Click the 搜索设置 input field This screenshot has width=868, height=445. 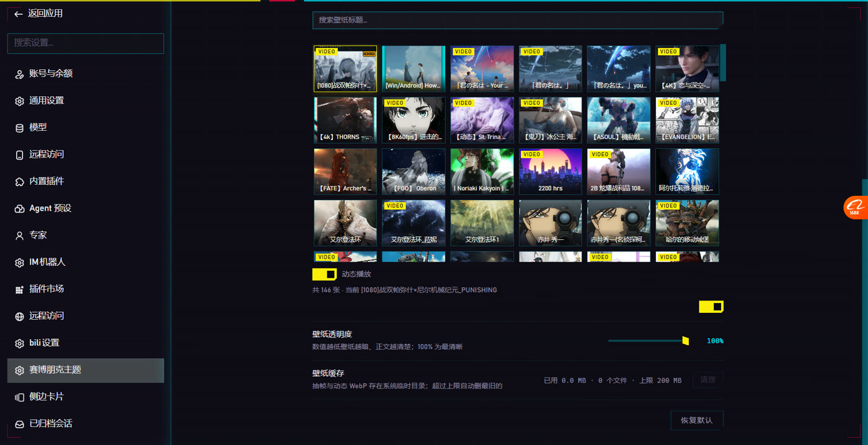86,43
